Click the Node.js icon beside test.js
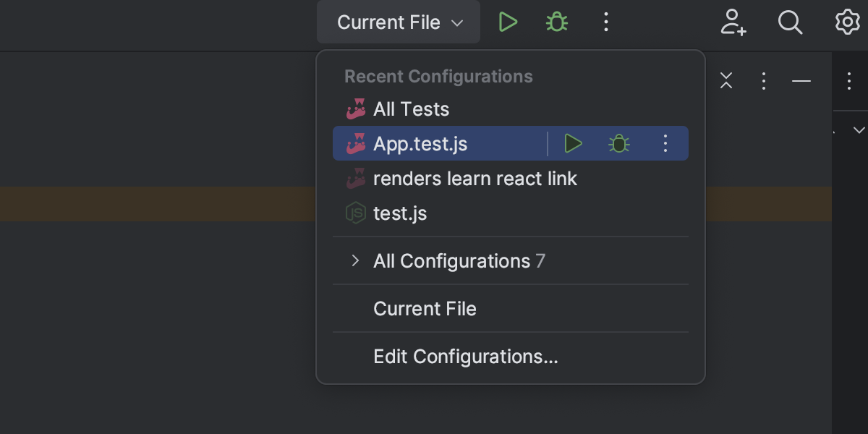 pyautogui.click(x=356, y=213)
